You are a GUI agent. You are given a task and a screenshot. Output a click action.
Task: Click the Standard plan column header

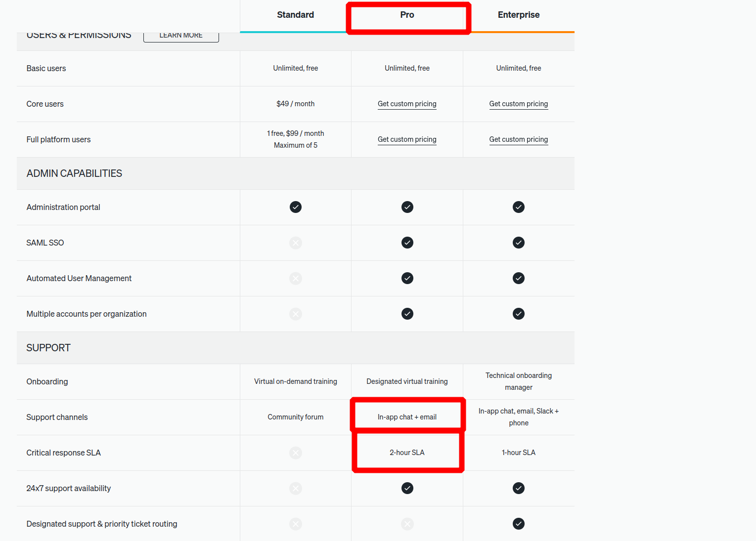click(295, 15)
